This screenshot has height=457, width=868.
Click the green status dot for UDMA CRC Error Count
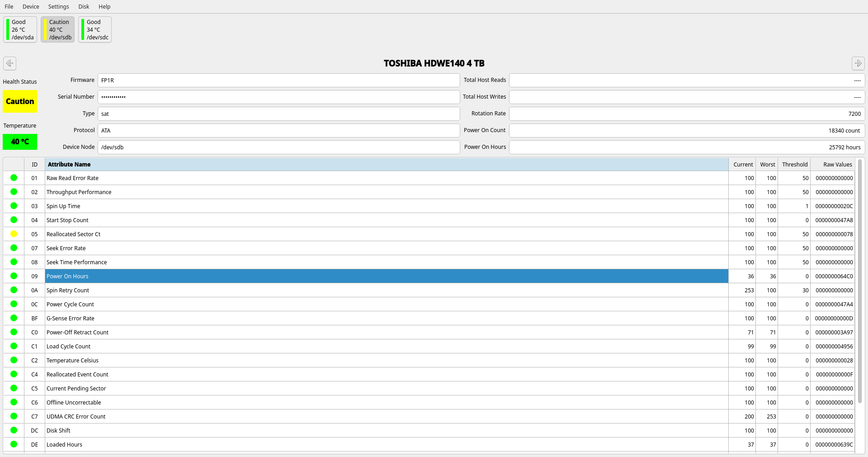coord(14,416)
